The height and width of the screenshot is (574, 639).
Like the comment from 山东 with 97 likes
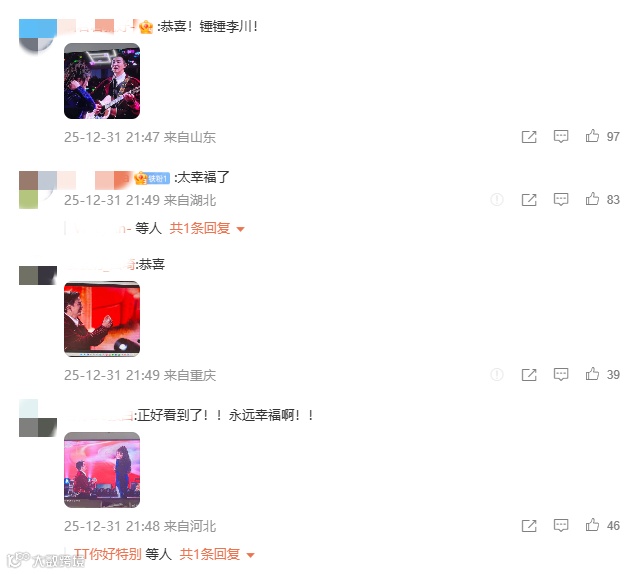(592, 136)
